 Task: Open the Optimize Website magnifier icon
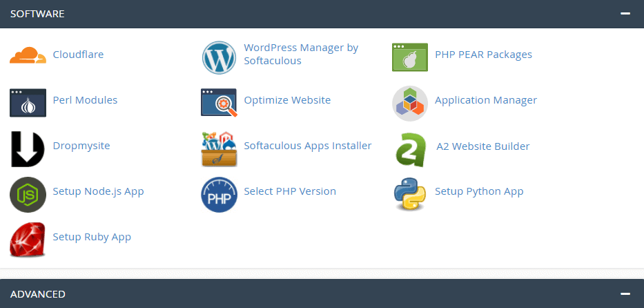click(219, 103)
